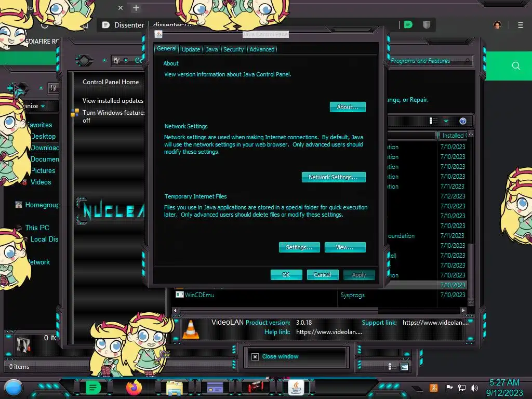Image resolution: width=532 pixels, height=399 pixels.
Task: Open File Explorer from the taskbar
Action: tap(175, 388)
